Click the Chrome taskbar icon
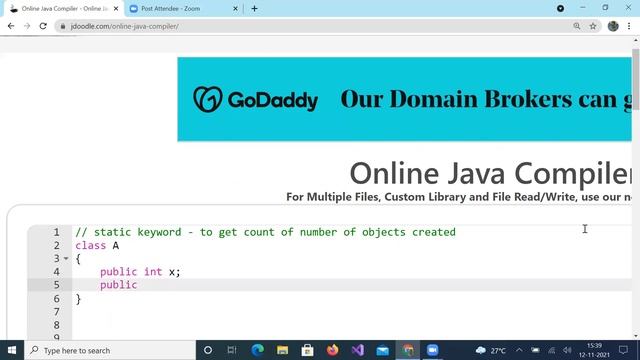Screen dimensions: 640x360 [x=408, y=350]
